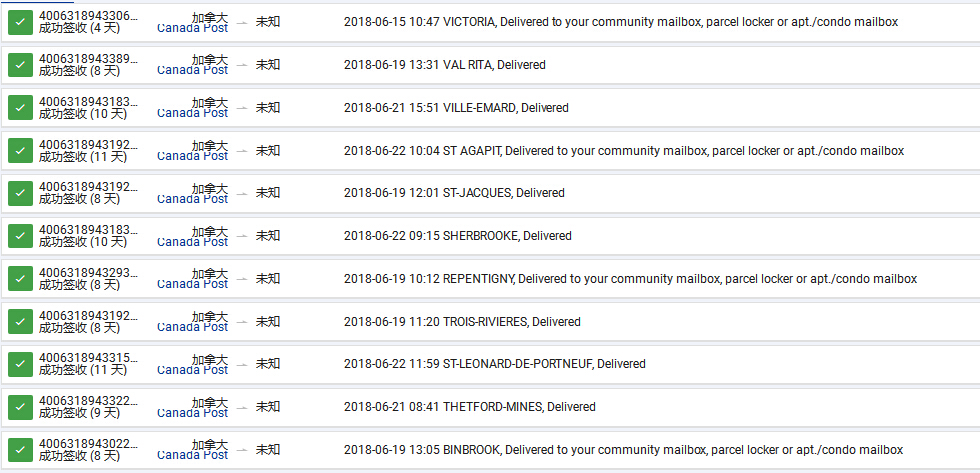Select the SHERBROOKE Delivered status line
The image size is (980, 473).
point(457,236)
